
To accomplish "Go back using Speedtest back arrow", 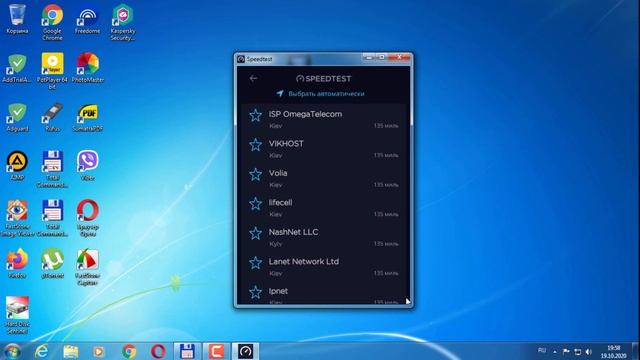I will click(x=253, y=78).
